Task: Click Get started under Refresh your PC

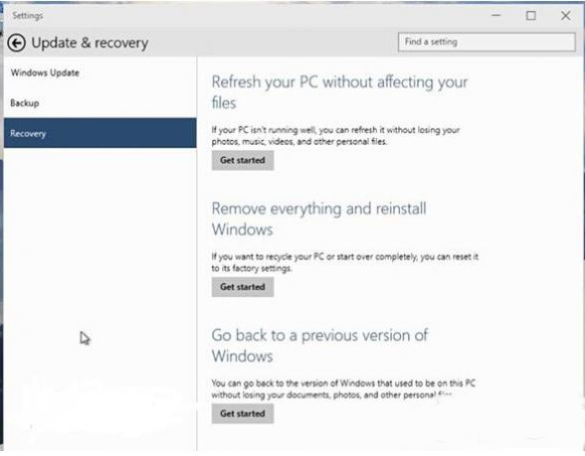Action: click(243, 160)
